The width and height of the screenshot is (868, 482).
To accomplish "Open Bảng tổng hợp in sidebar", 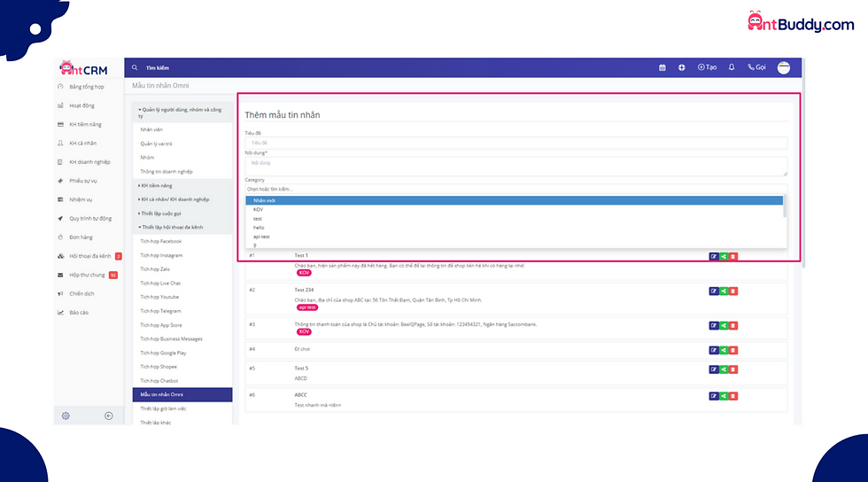I will pos(87,87).
